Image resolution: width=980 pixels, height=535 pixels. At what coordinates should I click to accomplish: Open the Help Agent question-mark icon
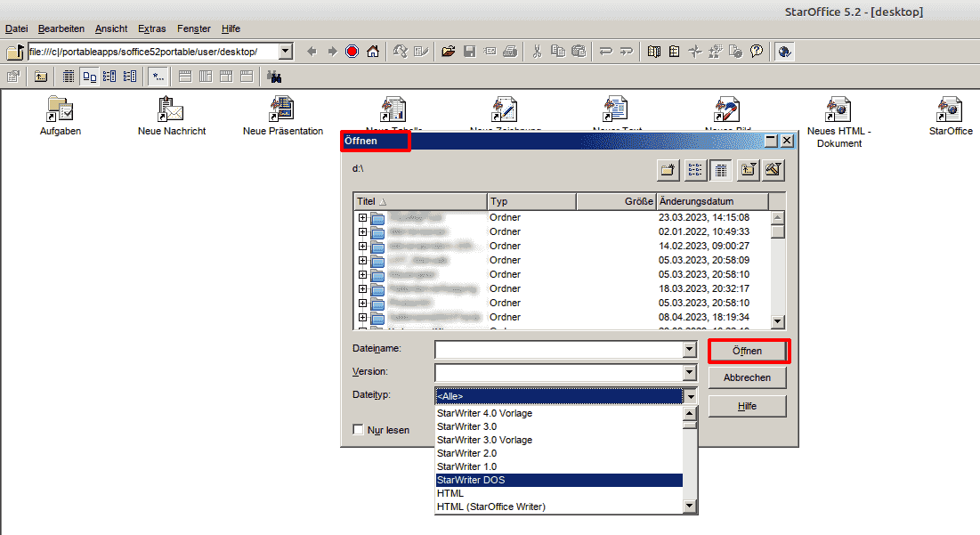click(757, 52)
